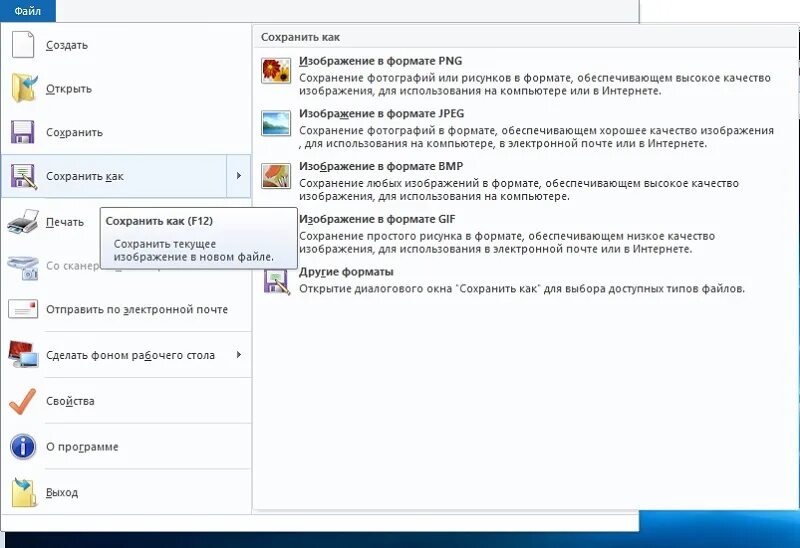
Task: Click the PNG description text about высокое качество
Action: coord(535,84)
